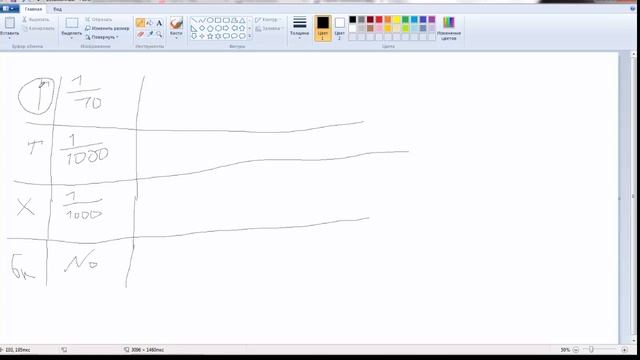Choose the Pentagon shape

[x=210, y=29]
